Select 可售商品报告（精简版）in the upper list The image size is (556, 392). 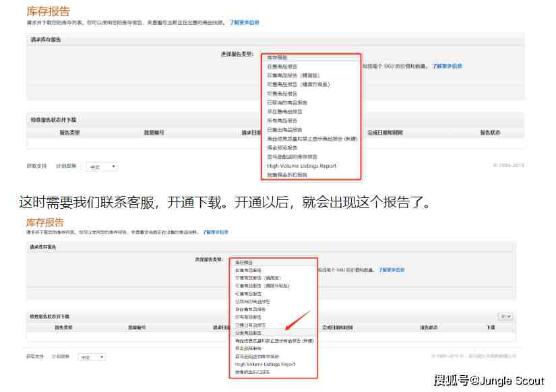click(293, 75)
